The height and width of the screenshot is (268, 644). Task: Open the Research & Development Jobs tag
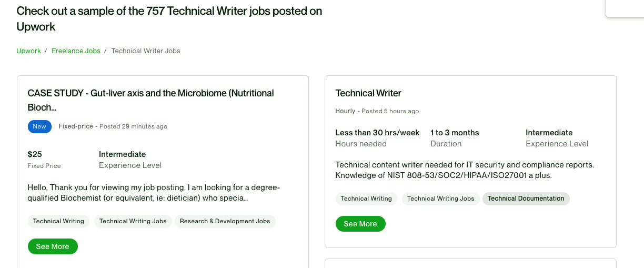click(x=225, y=221)
